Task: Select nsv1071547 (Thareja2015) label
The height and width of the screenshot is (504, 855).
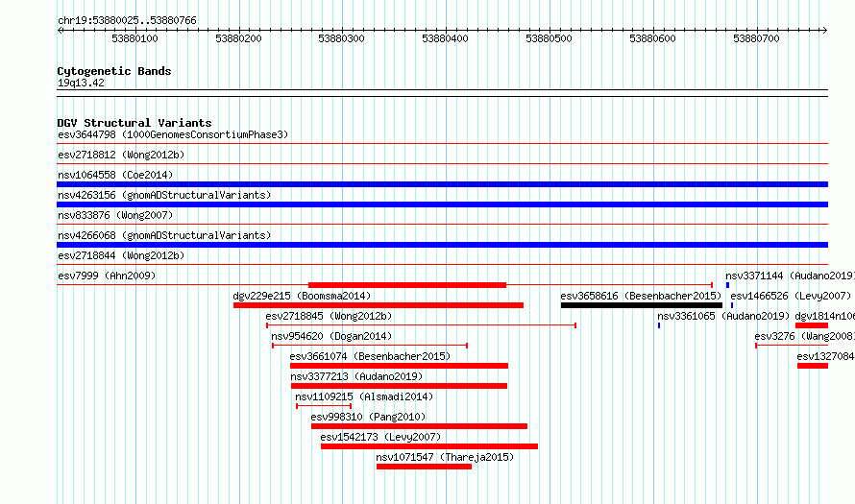Action: click(x=445, y=457)
